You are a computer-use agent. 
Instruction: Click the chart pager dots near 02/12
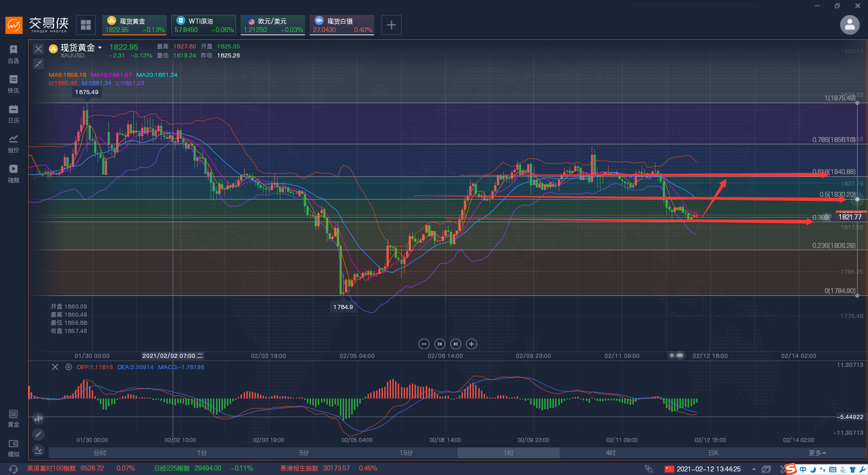click(x=676, y=356)
